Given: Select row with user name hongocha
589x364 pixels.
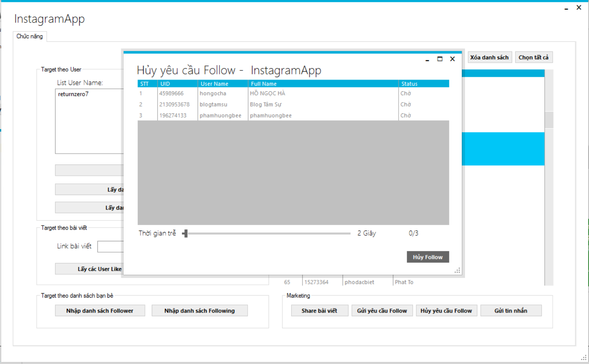Looking at the screenshot, I should (x=293, y=93).
